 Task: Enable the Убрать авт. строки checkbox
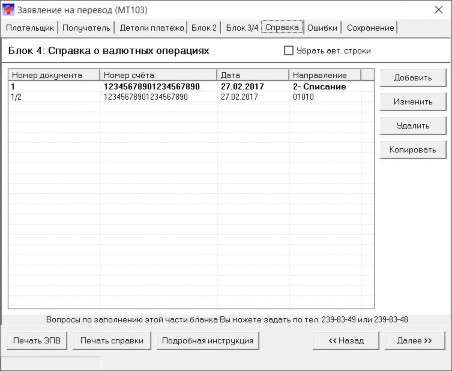[288, 51]
